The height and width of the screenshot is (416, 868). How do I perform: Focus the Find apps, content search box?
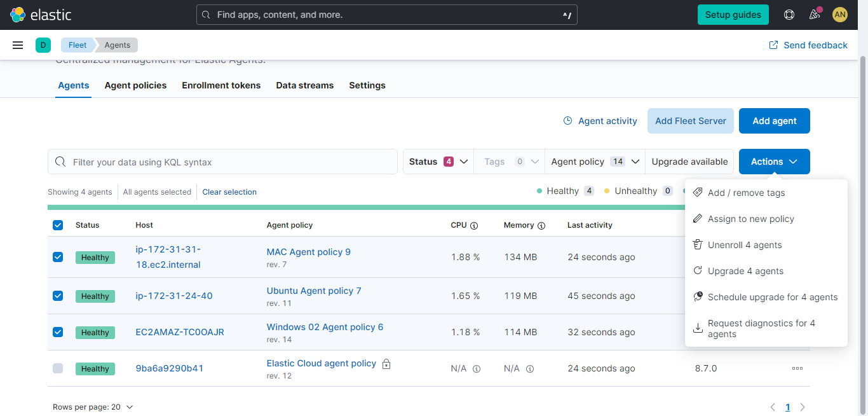pyautogui.click(x=387, y=15)
